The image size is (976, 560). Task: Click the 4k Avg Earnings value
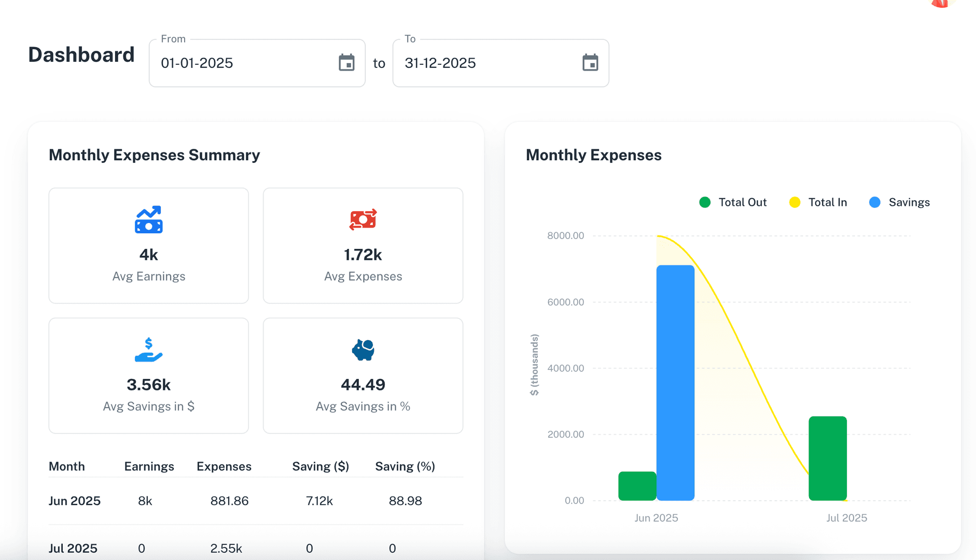tap(149, 255)
